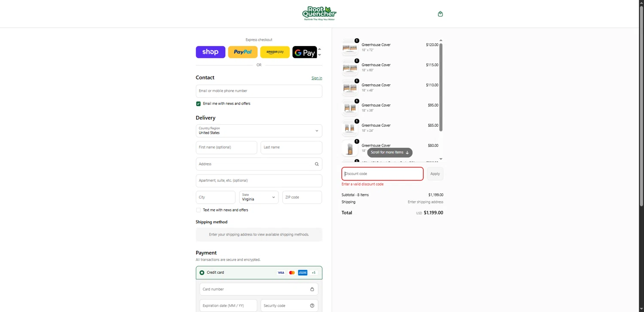The height and width of the screenshot is (312, 644).
Task: Click Greenhouse Cover 18" x 48" thumbnail
Action: 350,88
